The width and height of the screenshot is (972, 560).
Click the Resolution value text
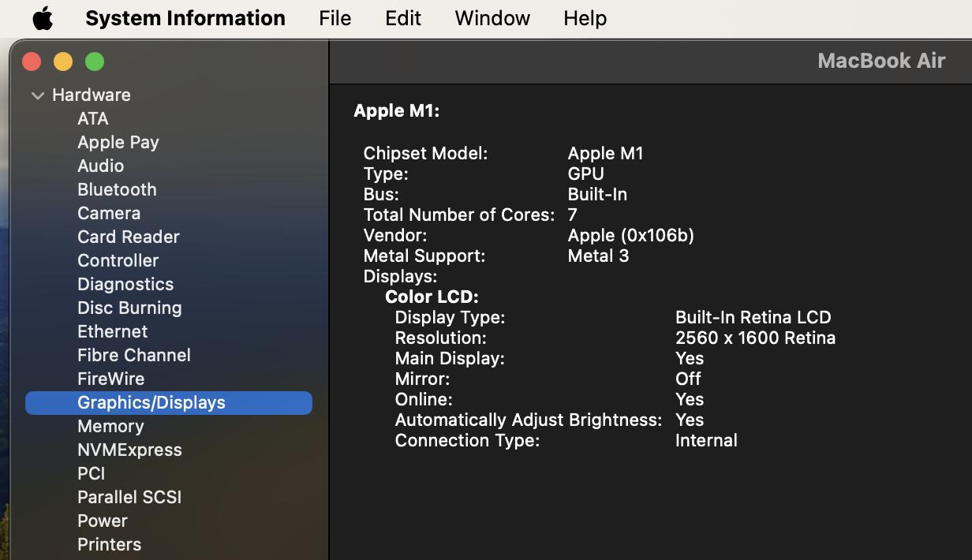click(x=754, y=338)
